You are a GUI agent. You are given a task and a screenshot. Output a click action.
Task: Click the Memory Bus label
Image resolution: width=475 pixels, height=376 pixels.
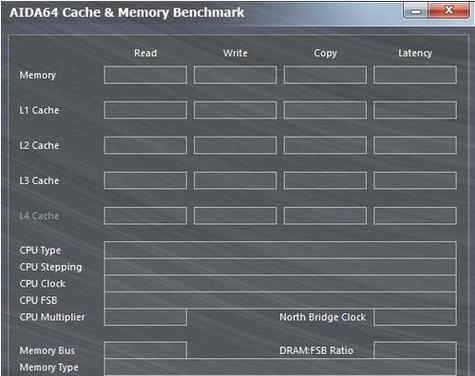(47, 350)
